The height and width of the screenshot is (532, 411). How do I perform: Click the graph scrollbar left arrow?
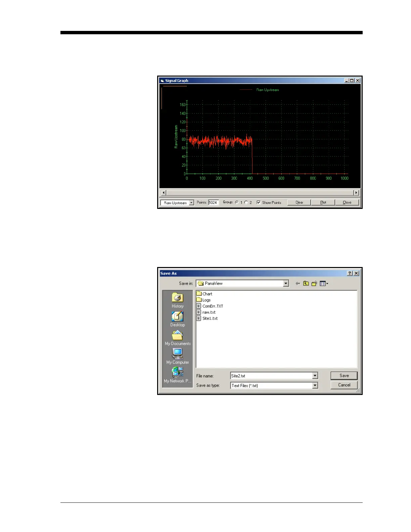coord(164,193)
